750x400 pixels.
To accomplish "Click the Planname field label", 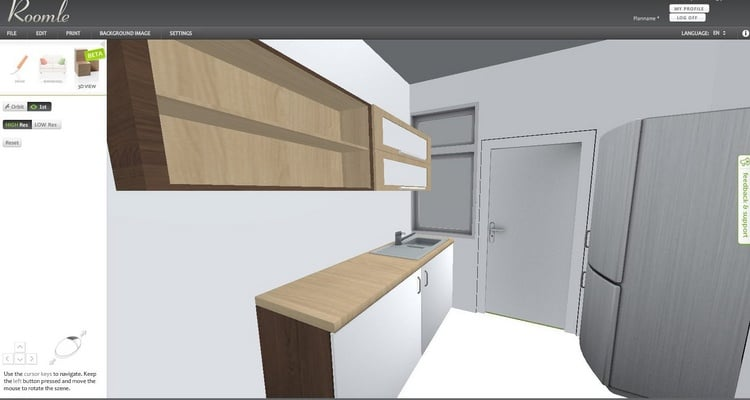I will point(646,18).
